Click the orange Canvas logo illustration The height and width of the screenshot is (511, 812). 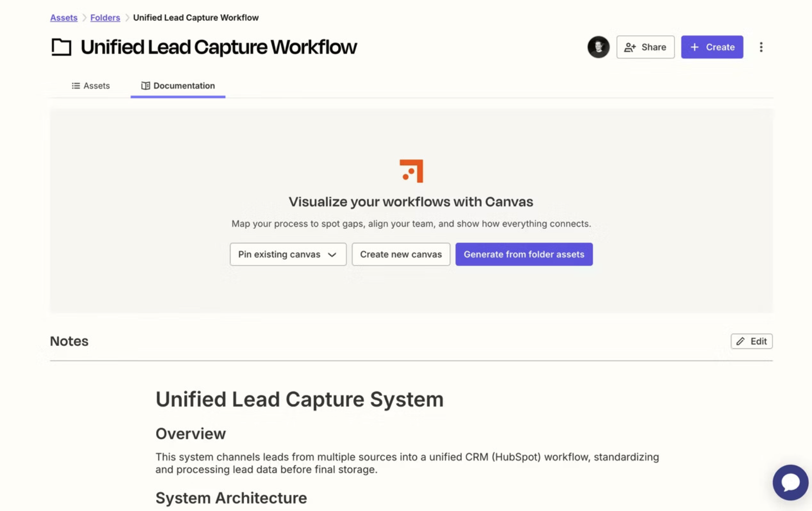pyautogui.click(x=411, y=171)
